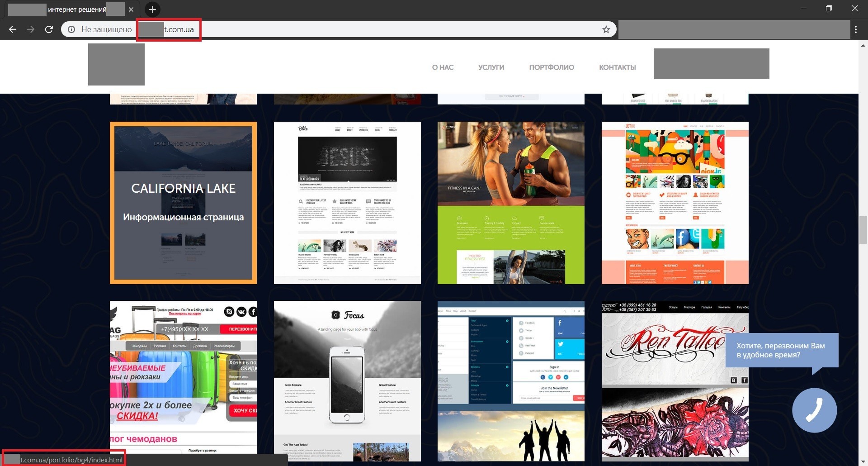
Task: Open the Blitz JESUS portfolio thumbnail
Action: [347, 203]
